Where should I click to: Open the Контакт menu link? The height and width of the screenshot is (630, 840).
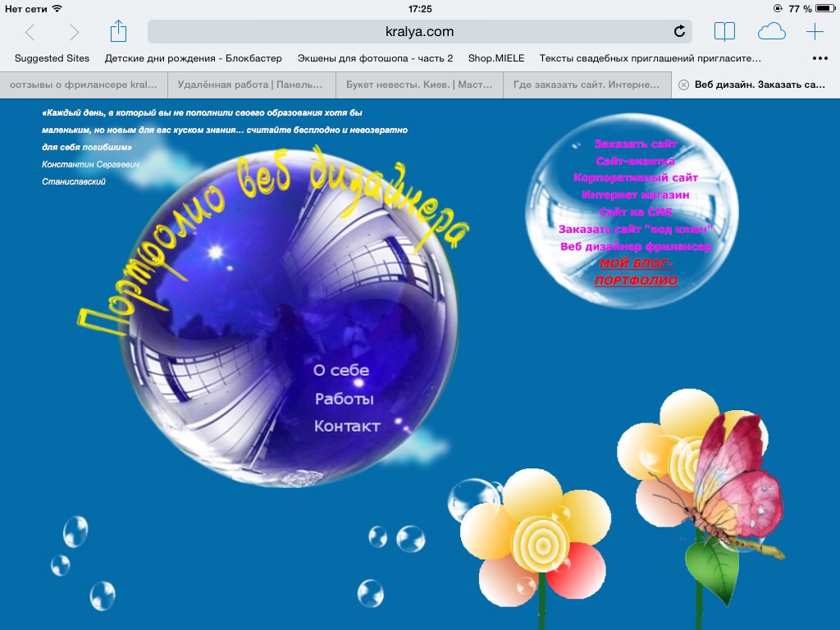click(347, 427)
